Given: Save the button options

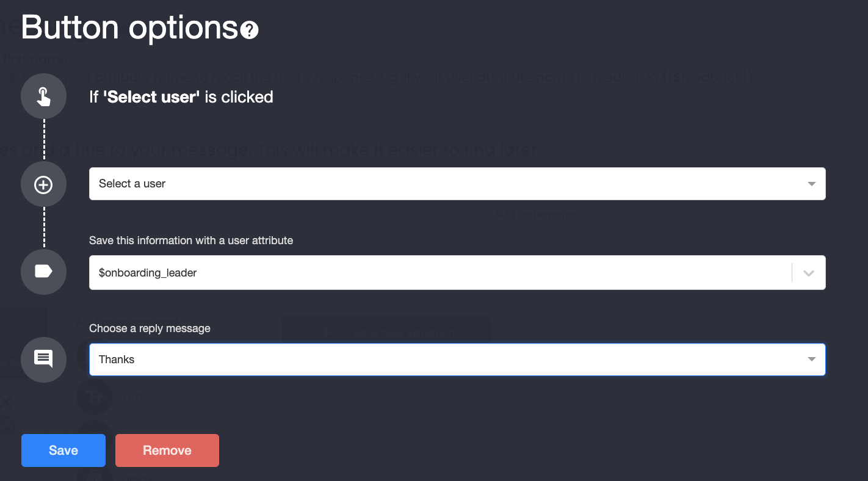Looking at the screenshot, I should point(63,450).
